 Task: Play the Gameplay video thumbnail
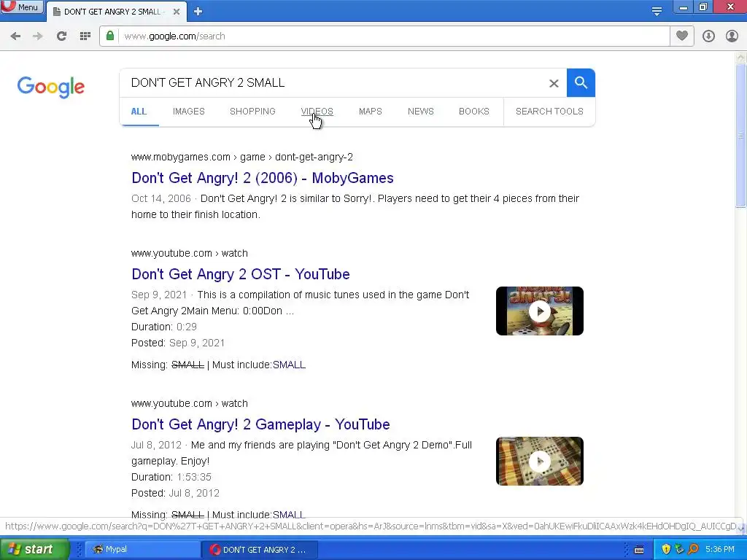point(539,461)
